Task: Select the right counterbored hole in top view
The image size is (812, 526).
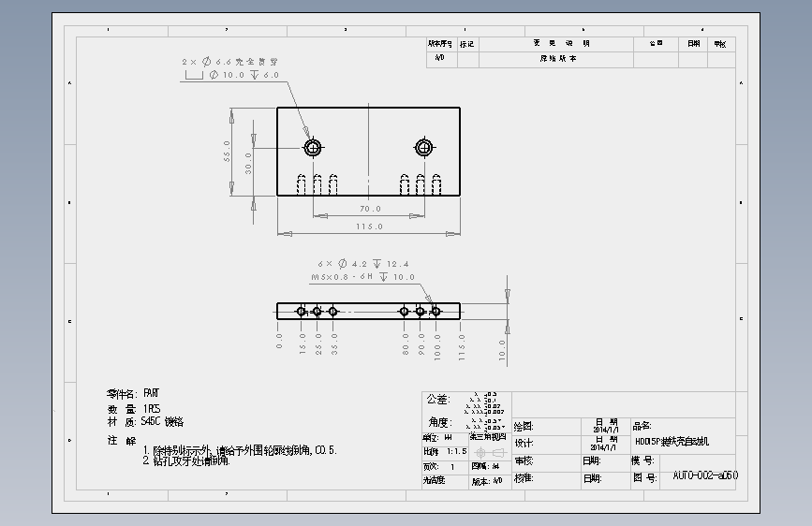Action: 423,148
